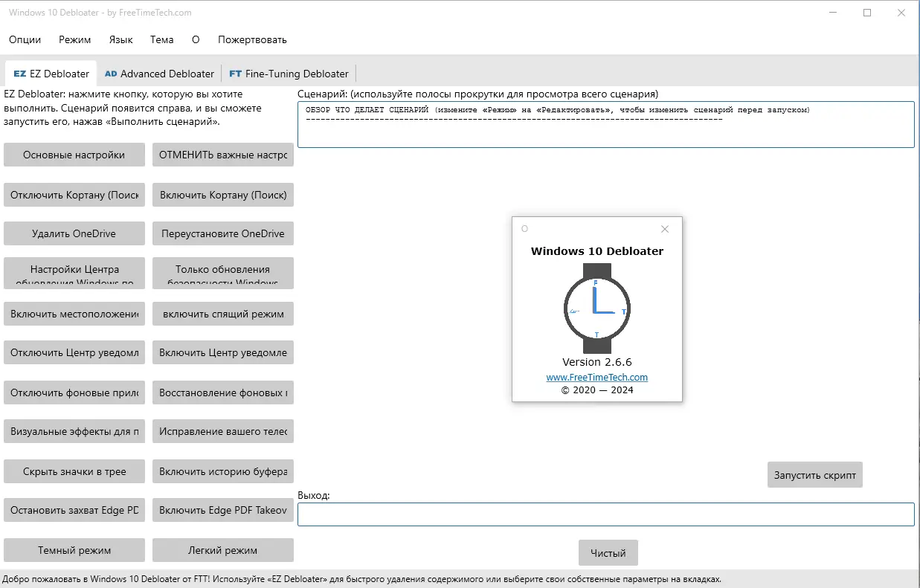Open the Тема menu
Viewport: 920px width, 588px height.
click(x=161, y=39)
